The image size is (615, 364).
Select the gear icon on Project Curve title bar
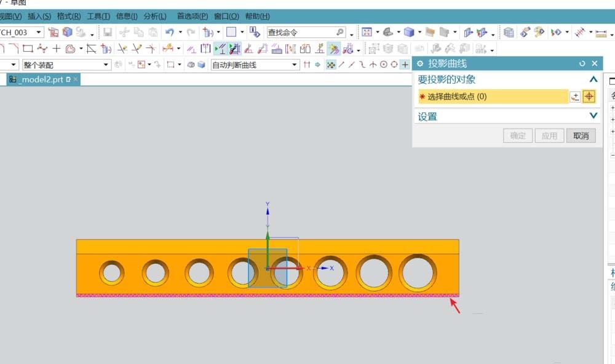click(419, 63)
